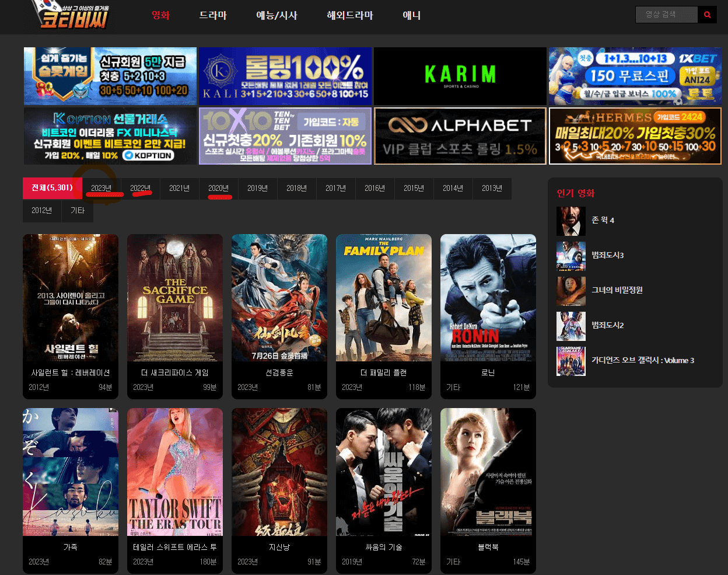Viewport: 728px width, 575px height.
Task: Open the 슬롯게임 신규회원 banner ad
Action: coord(110,76)
